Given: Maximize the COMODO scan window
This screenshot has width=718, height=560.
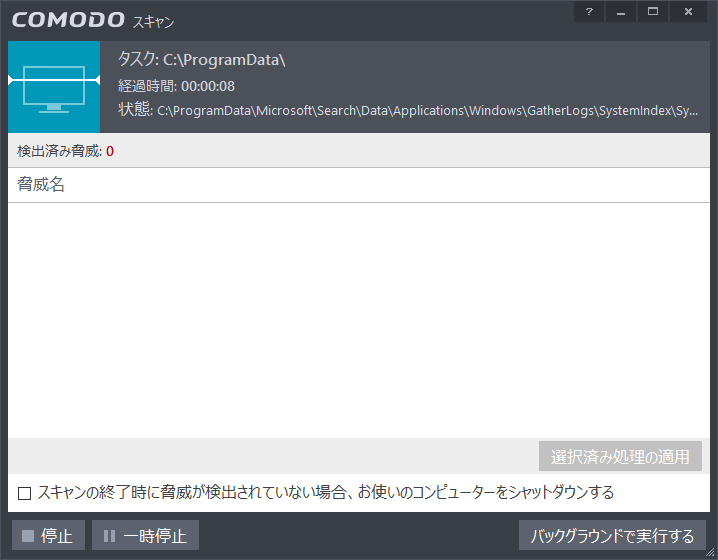Looking at the screenshot, I should 653,12.
